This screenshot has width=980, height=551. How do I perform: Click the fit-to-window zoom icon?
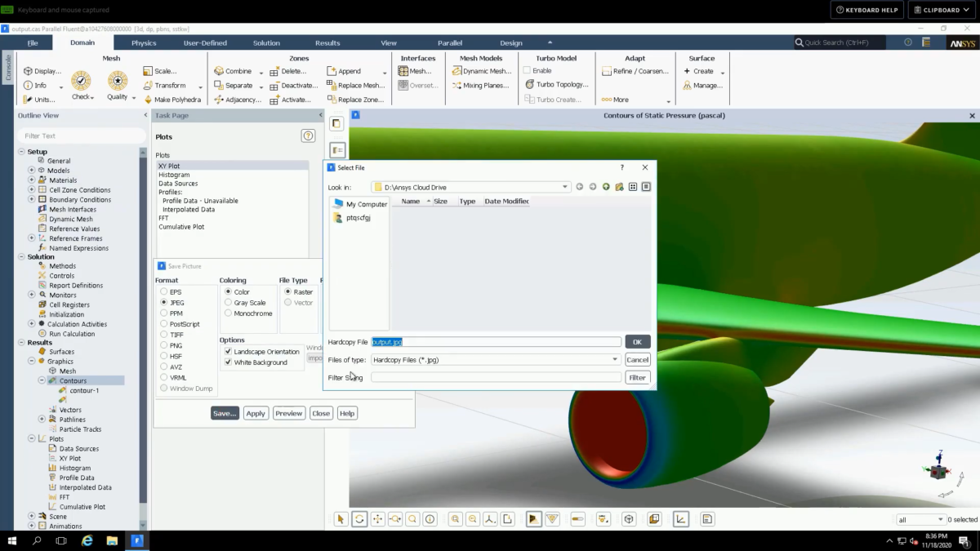[456, 519]
